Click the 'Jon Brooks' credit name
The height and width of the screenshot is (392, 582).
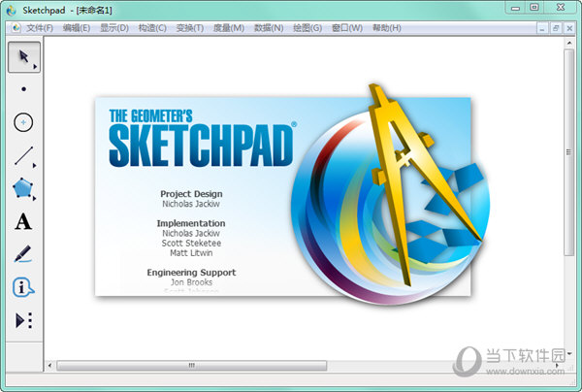191,282
